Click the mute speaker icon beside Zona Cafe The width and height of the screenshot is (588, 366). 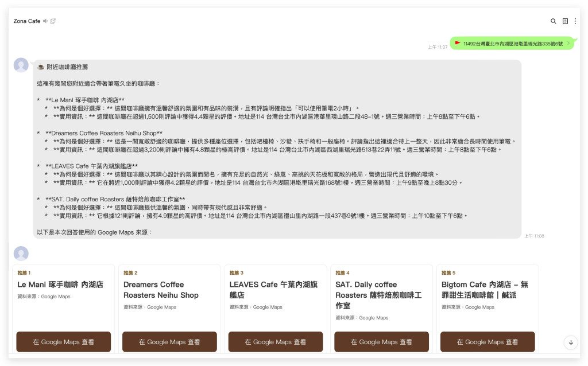pos(45,21)
